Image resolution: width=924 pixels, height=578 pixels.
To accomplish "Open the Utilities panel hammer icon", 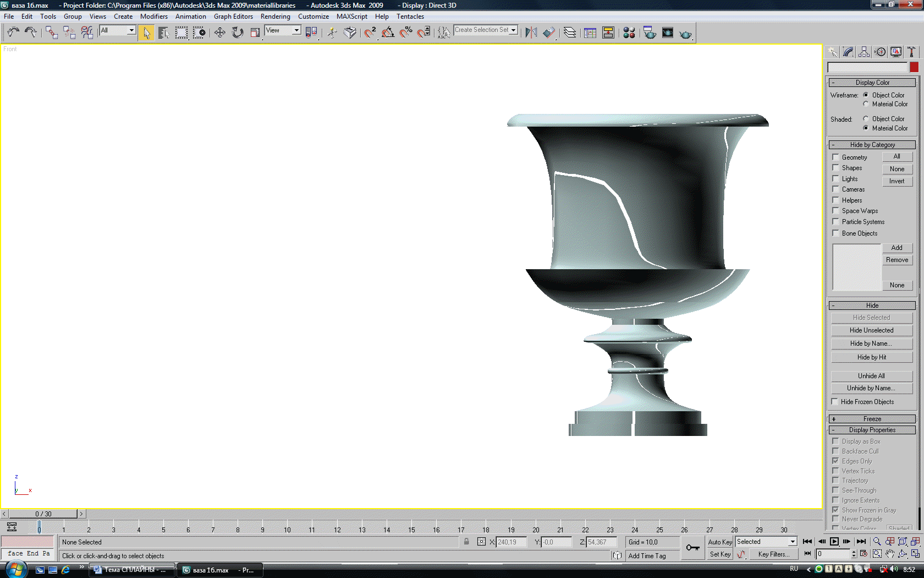I will [911, 52].
